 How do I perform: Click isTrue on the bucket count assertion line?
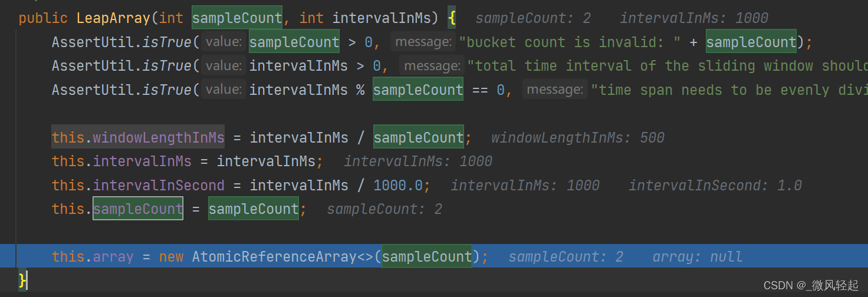click(167, 42)
